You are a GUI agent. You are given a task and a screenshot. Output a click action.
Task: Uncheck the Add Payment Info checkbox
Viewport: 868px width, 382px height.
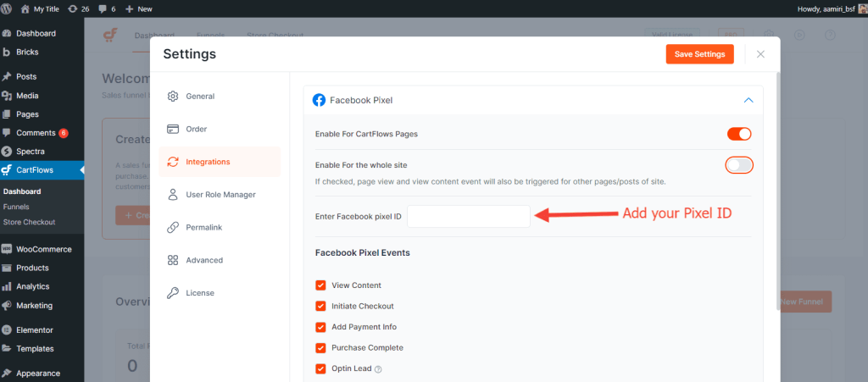[320, 327]
